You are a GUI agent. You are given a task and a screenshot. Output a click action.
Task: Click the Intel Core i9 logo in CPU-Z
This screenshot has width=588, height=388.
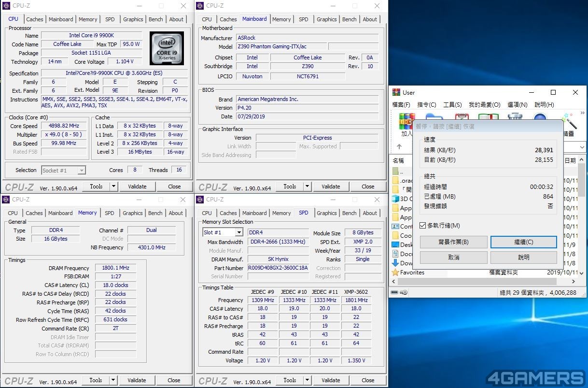166,48
